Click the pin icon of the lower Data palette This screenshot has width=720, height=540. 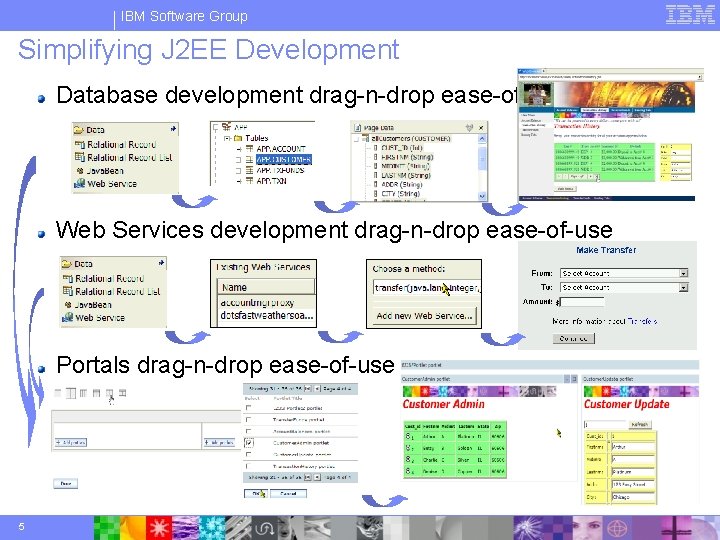[x=161, y=263]
